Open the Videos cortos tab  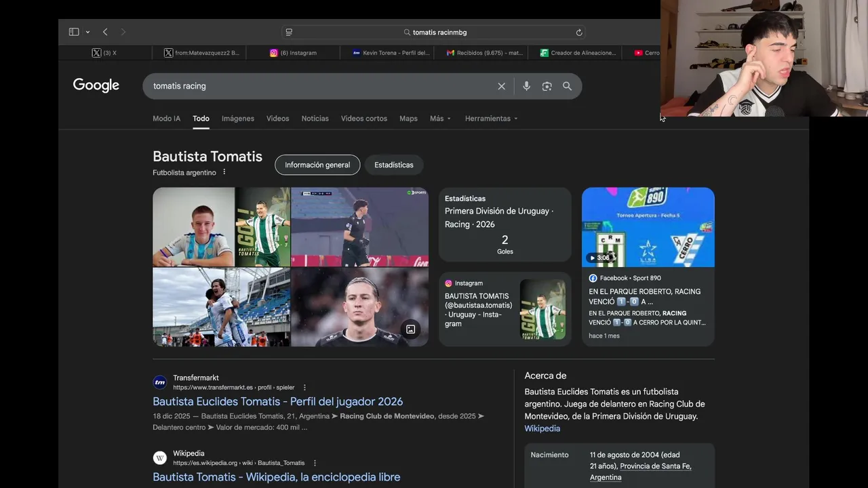coord(364,119)
